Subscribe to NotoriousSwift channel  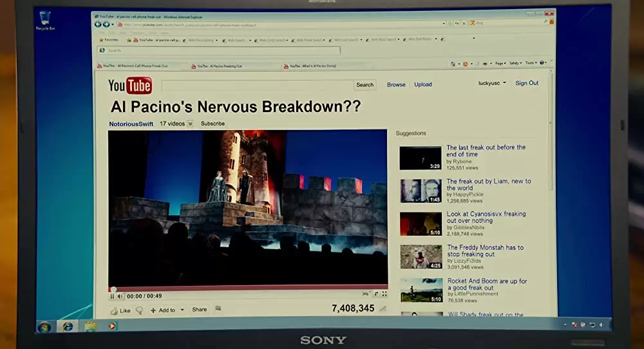coord(213,124)
